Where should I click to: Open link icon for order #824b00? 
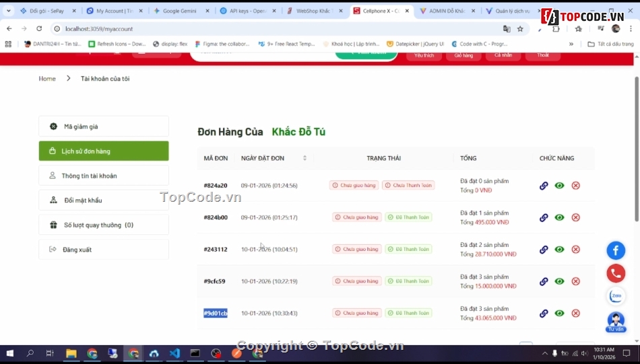point(544,217)
